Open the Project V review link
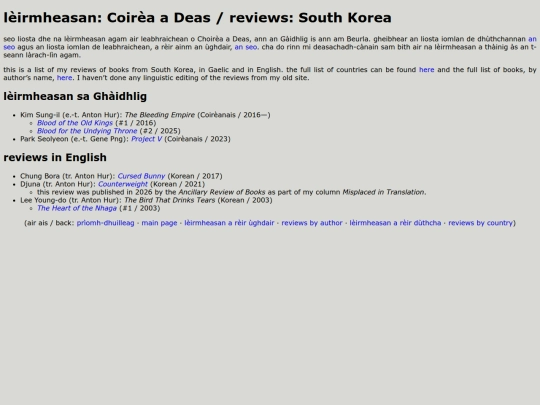This screenshot has width=540, height=405. coord(146,139)
